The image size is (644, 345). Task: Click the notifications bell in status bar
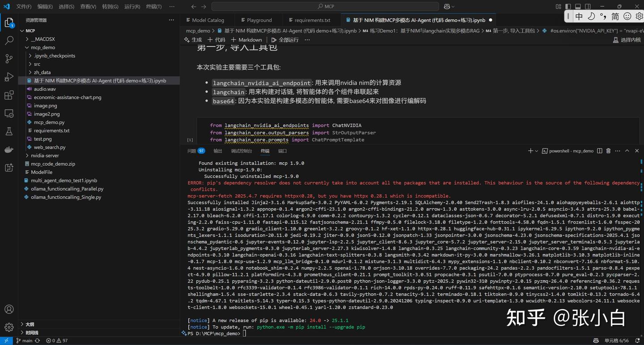click(x=637, y=341)
